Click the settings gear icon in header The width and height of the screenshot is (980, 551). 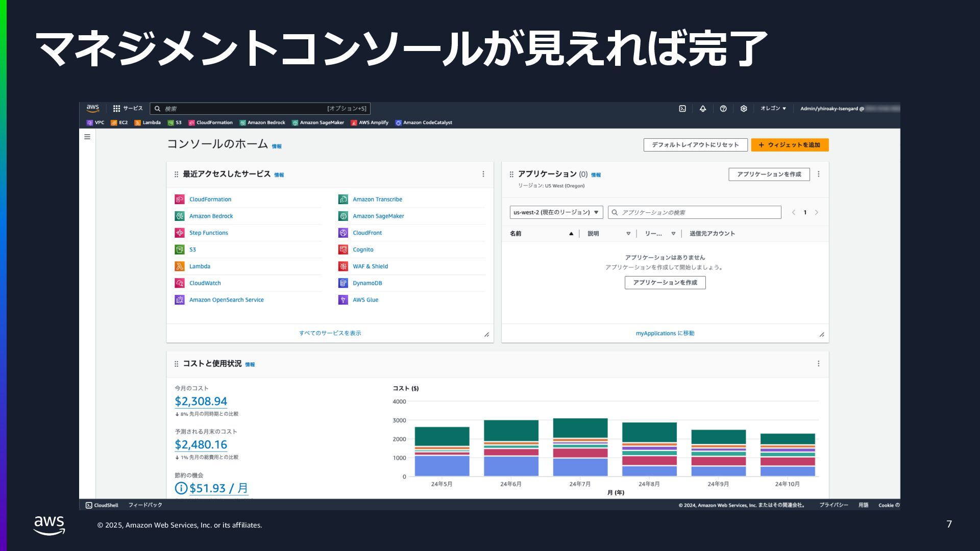(x=744, y=109)
